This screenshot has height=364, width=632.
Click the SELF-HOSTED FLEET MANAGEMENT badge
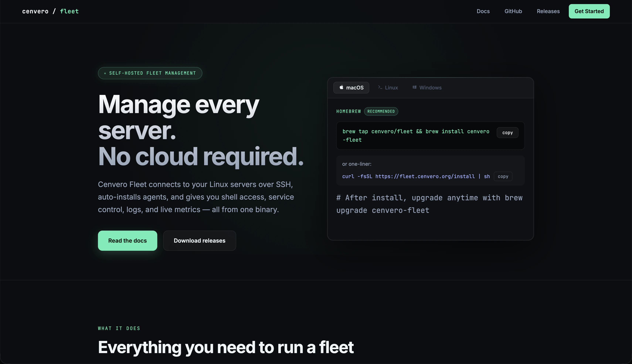click(150, 73)
